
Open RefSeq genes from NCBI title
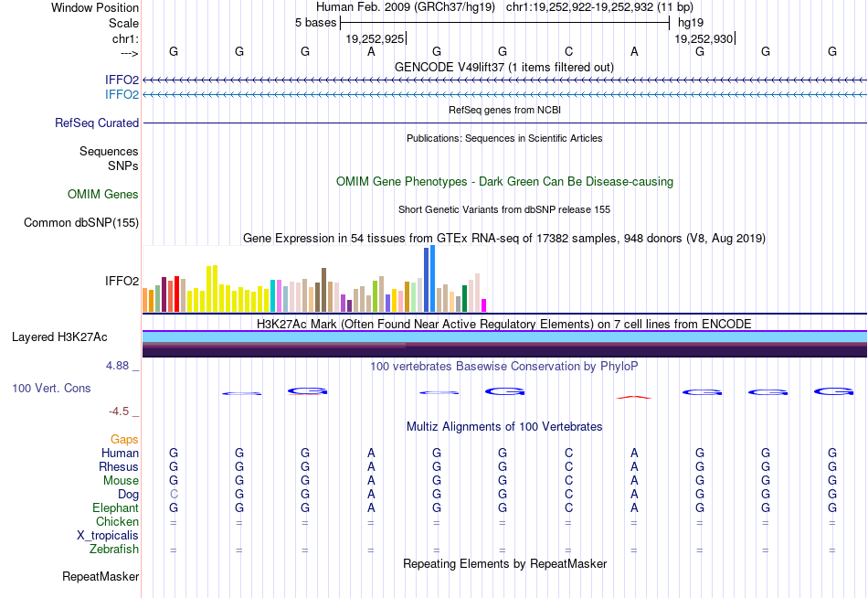click(x=504, y=110)
